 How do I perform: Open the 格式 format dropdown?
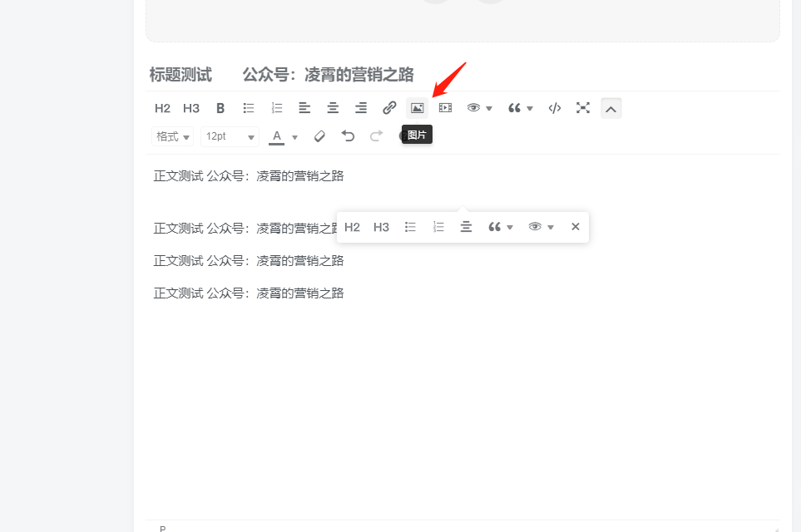click(x=171, y=135)
